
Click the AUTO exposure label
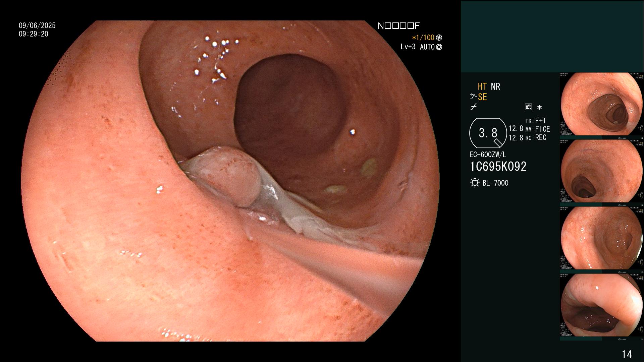click(427, 47)
